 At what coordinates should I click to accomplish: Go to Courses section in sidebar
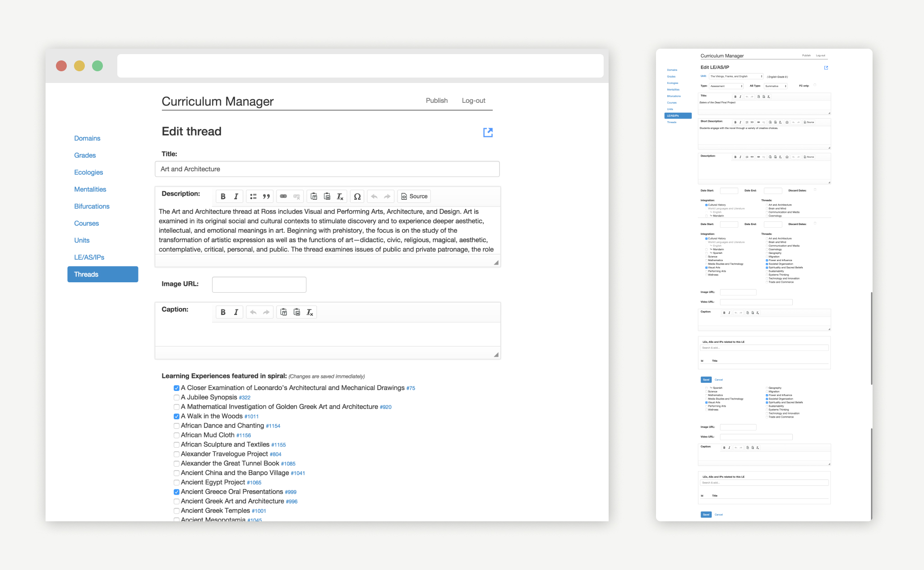point(86,223)
